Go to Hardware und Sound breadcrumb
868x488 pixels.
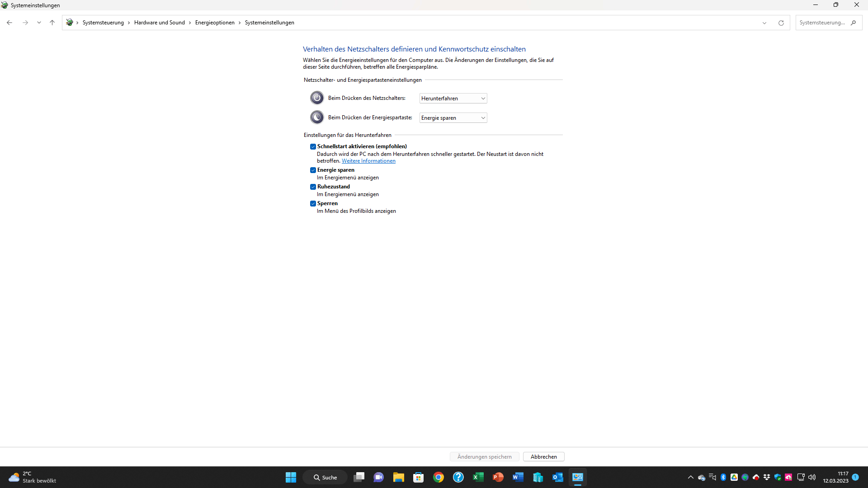[x=159, y=23]
